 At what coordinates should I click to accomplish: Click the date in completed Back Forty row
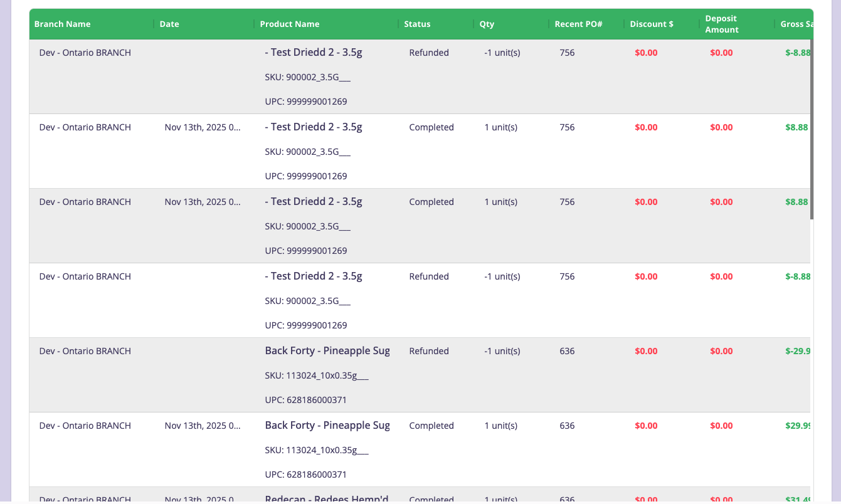tap(203, 426)
